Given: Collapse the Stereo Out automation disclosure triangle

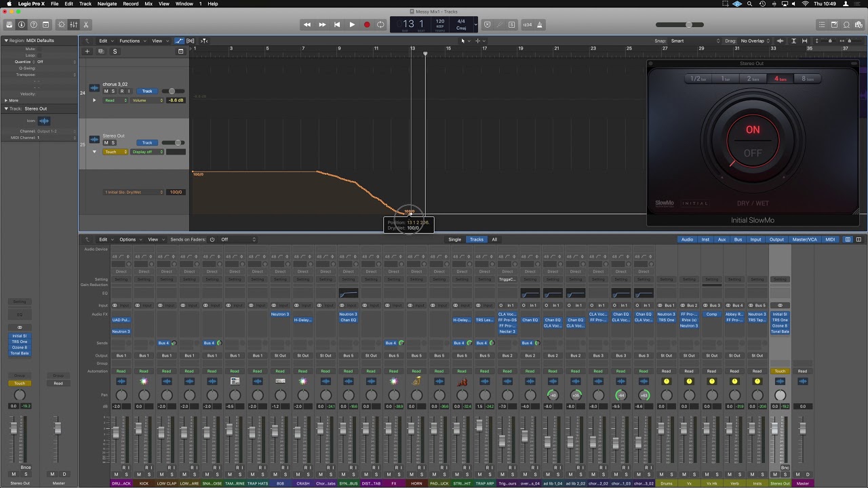Looking at the screenshot, I should (x=94, y=152).
